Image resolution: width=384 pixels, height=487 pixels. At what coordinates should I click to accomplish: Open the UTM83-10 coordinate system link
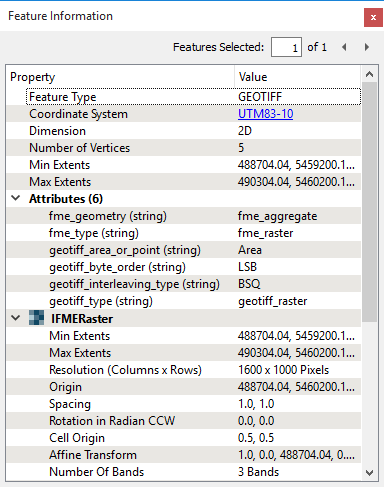click(x=266, y=114)
